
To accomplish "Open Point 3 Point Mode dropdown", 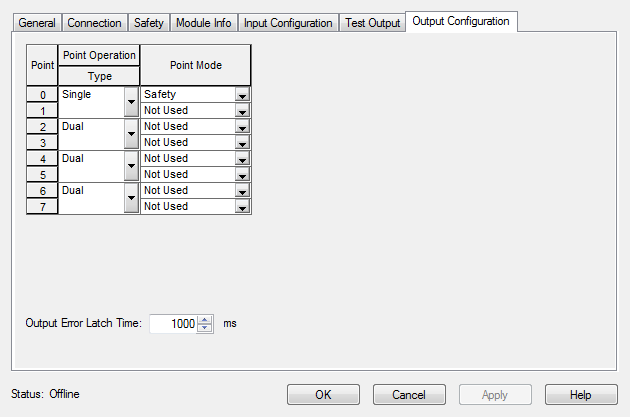I will [x=242, y=143].
